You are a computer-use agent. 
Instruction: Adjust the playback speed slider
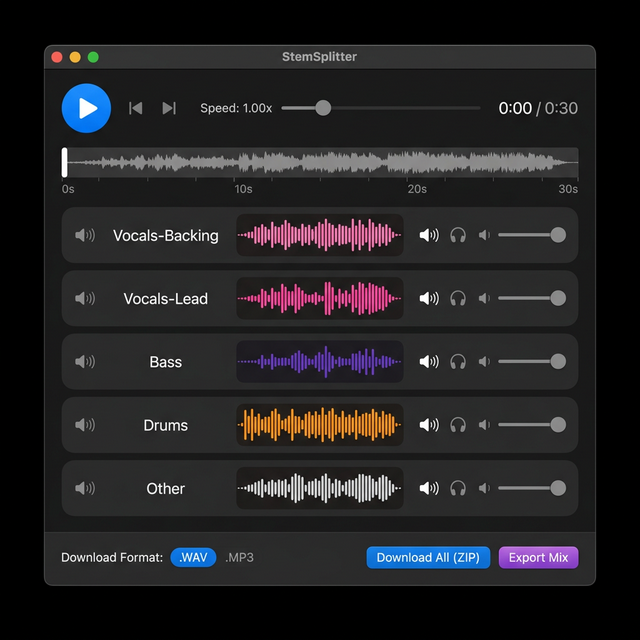pos(380,108)
